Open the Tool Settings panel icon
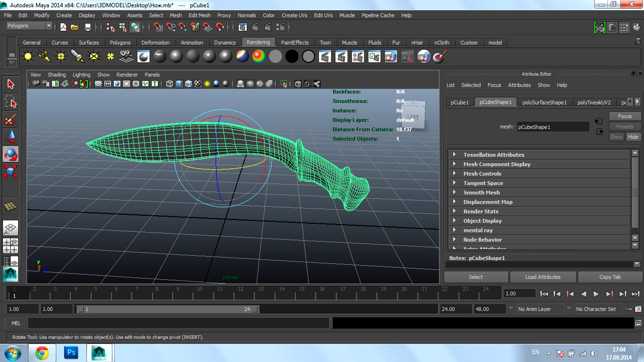Image resolution: width=644 pixels, height=362 pixels. coord(624,27)
